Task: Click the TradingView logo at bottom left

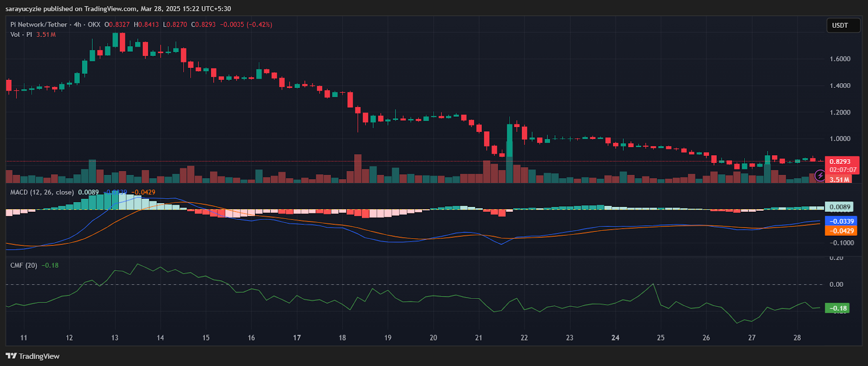Action: [x=33, y=356]
